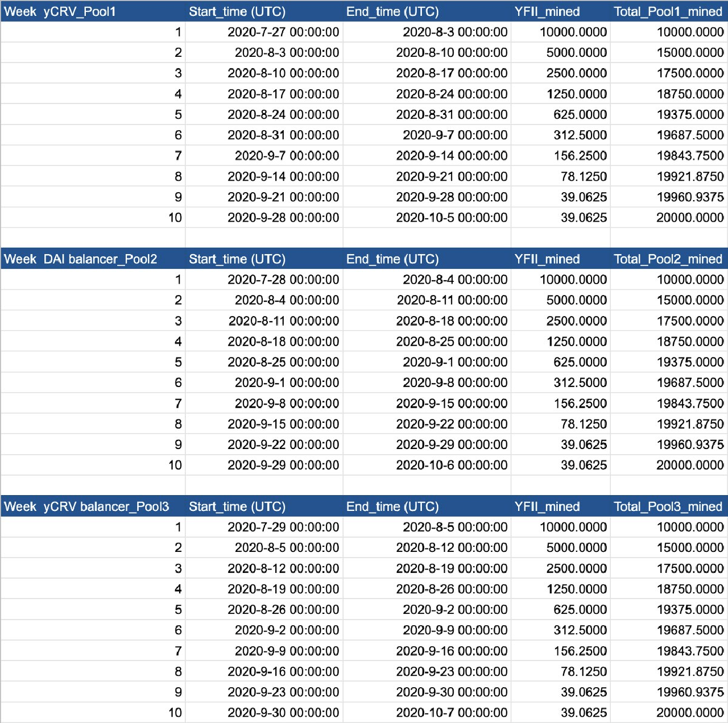728x723 pixels.
Task: Select the 'Week yCRV_Pool1' header cell
Action: 93,11
